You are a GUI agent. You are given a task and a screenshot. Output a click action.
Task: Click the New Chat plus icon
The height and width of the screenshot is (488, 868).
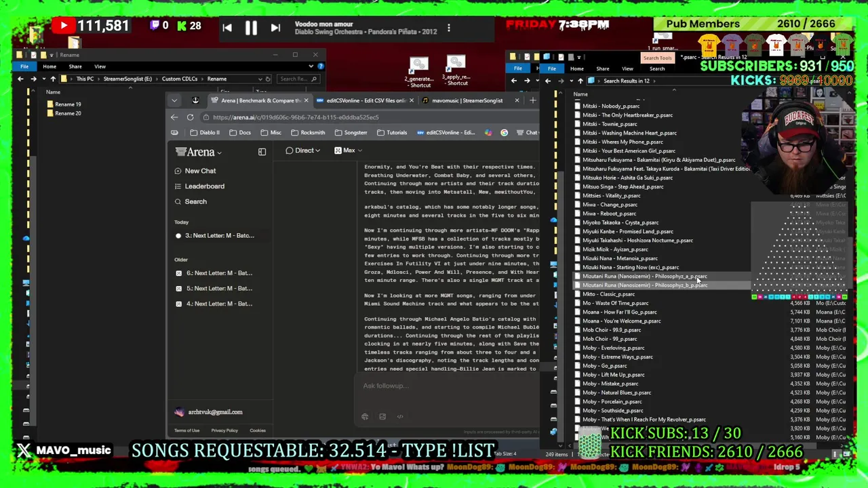[178, 171]
